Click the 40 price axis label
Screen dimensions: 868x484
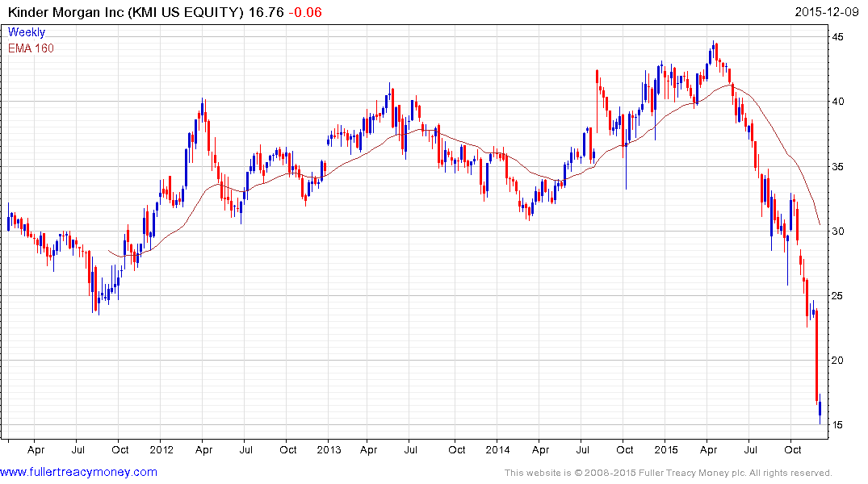point(838,101)
